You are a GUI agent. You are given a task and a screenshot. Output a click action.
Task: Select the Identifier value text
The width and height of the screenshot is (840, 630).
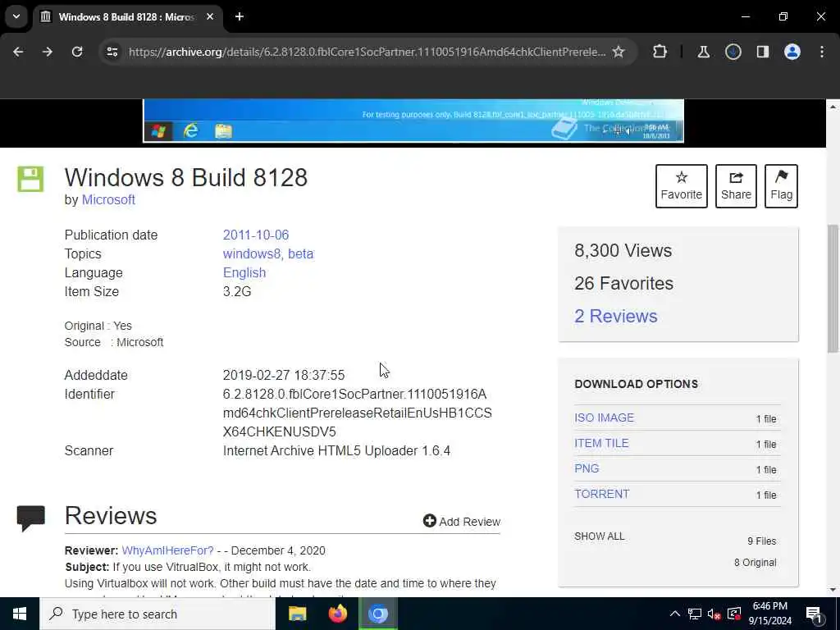pos(358,413)
